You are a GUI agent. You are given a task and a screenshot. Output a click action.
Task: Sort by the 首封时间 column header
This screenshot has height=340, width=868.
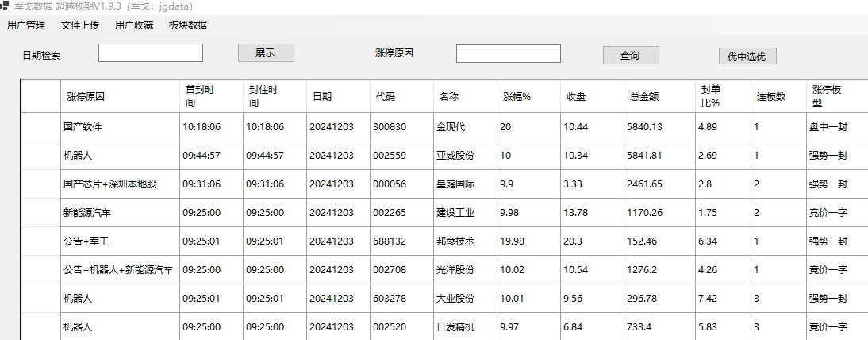click(212, 96)
